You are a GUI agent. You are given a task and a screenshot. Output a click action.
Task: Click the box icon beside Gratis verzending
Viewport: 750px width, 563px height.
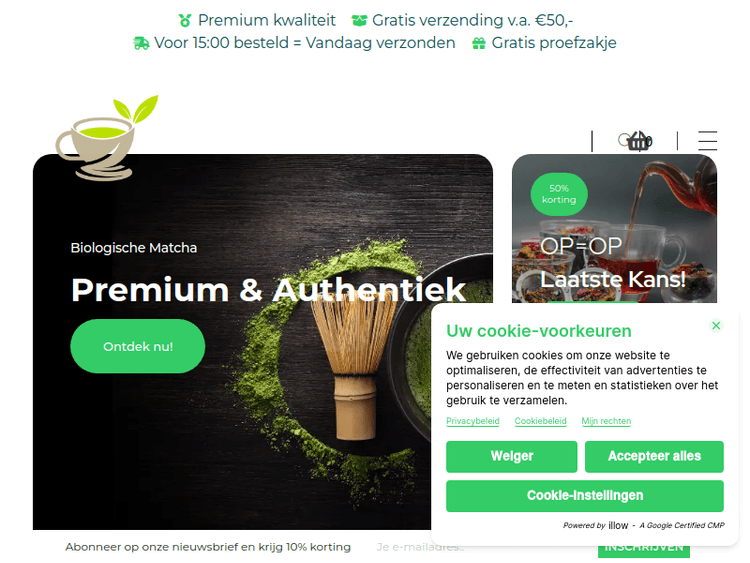pos(359,21)
